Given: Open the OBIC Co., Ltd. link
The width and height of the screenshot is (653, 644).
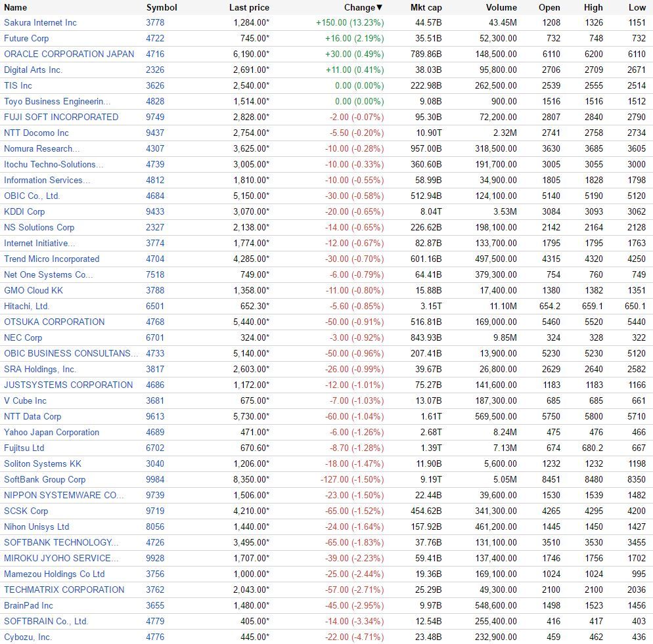Looking at the screenshot, I should (32, 196).
